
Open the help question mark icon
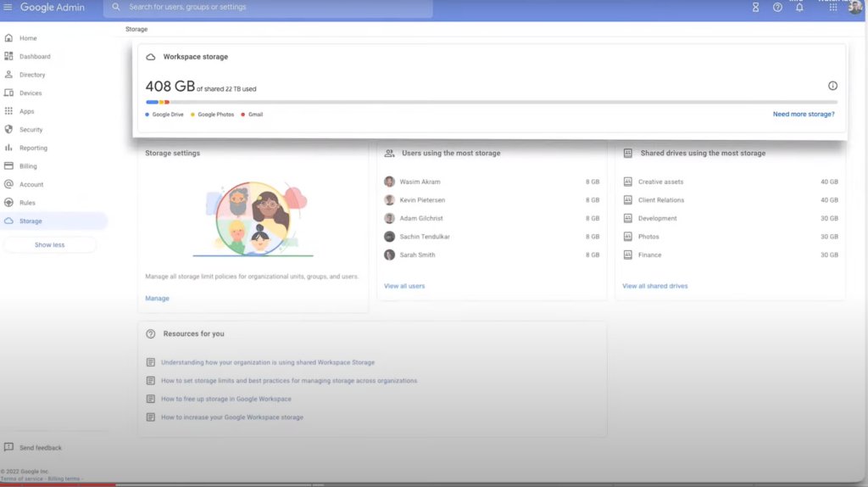pos(777,7)
